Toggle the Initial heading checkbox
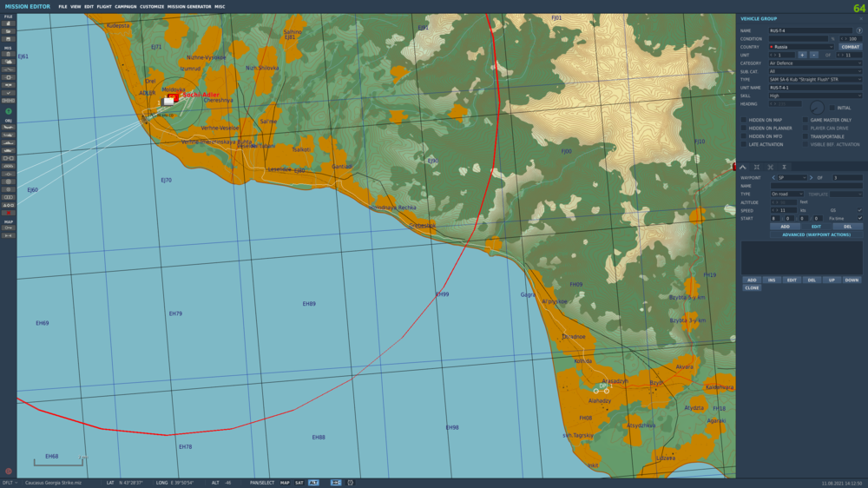868x488 pixels. pos(832,108)
